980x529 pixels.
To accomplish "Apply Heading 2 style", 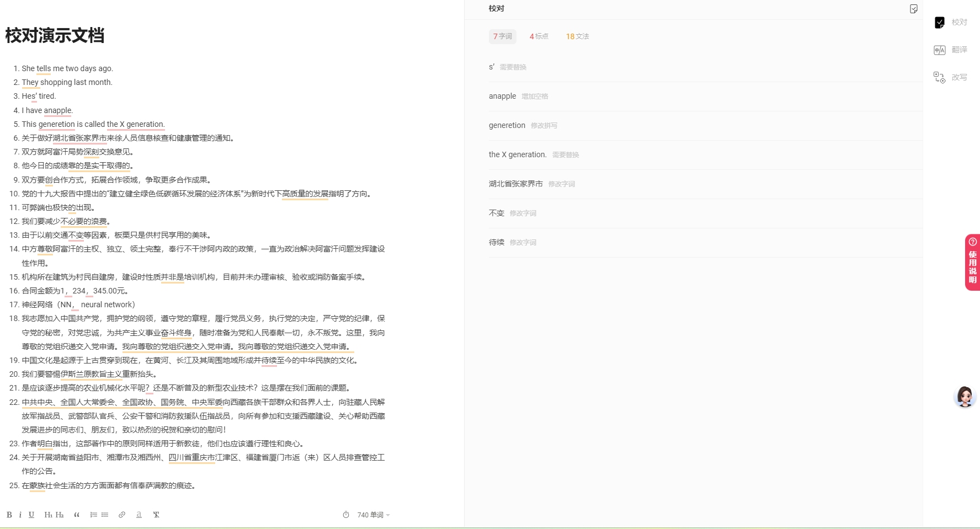I will pyautogui.click(x=60, y=515).
